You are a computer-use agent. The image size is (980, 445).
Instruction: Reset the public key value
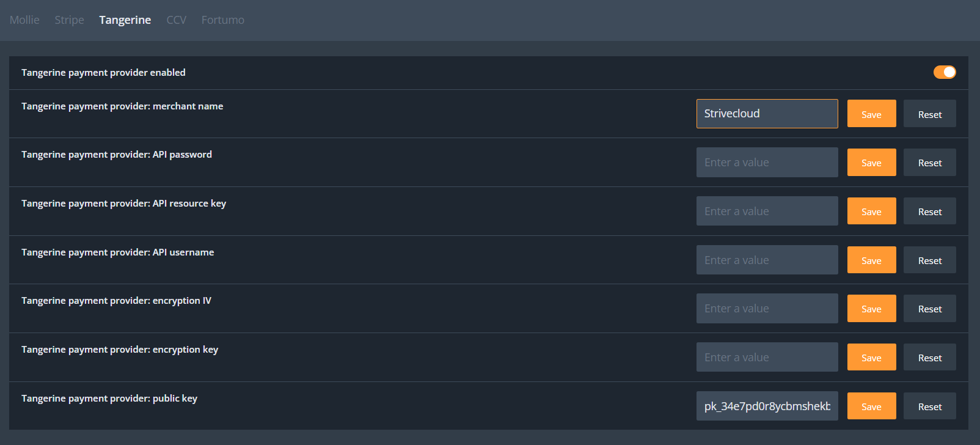click(x=929, y=406)
